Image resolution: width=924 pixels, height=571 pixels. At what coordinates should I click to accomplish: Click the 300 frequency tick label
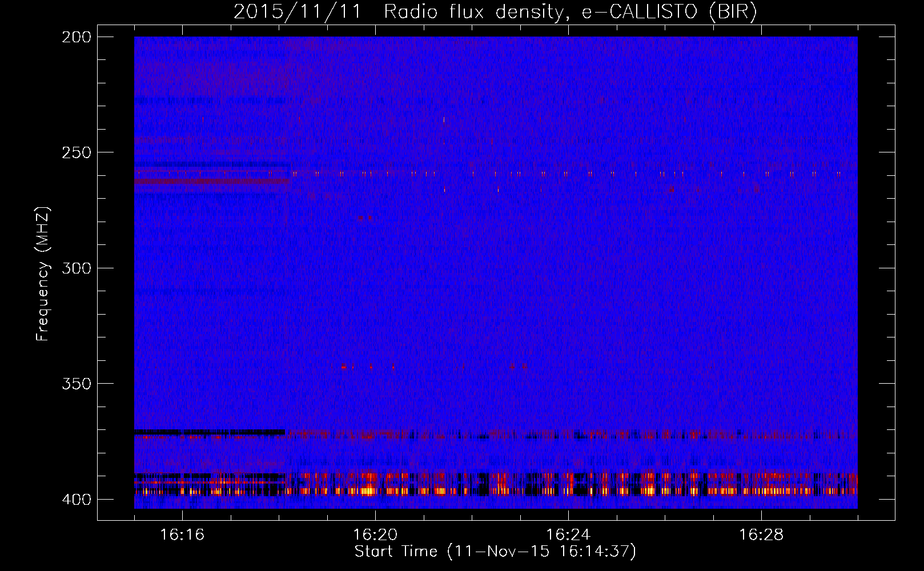coord(76,268)
